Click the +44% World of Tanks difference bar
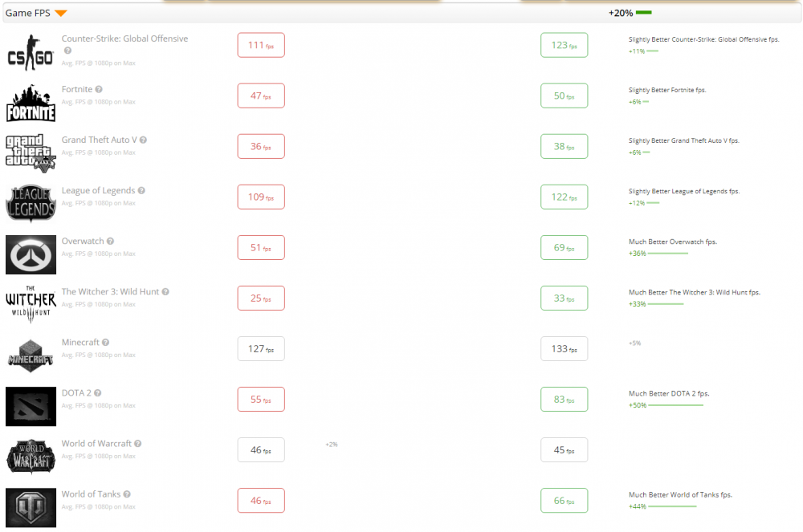Viewport: 803px width, 532px height. tap(672, 507)
